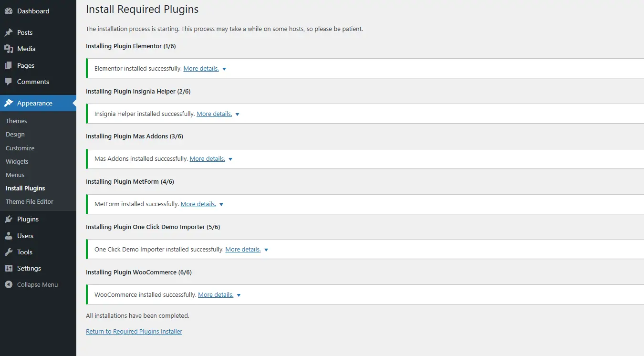Expand details arrow for WooCommerce

tap(239, 295)
